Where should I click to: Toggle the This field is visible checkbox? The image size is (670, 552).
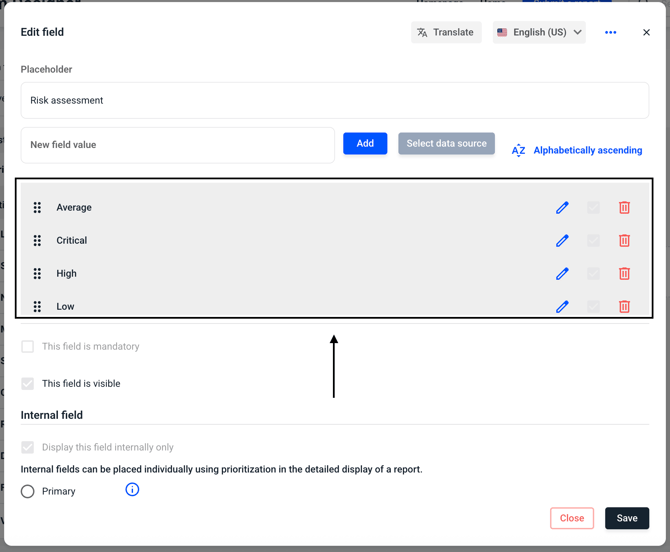coord(28,384)
